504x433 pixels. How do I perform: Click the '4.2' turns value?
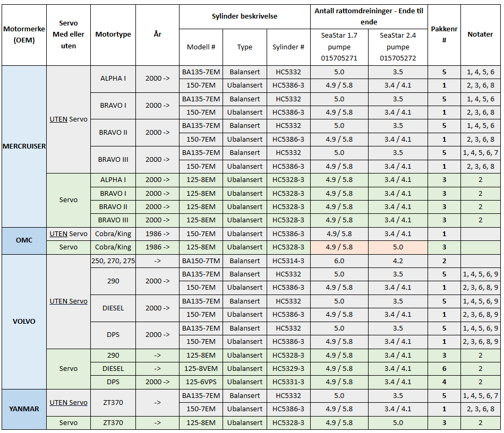click(x=398, y=261)
